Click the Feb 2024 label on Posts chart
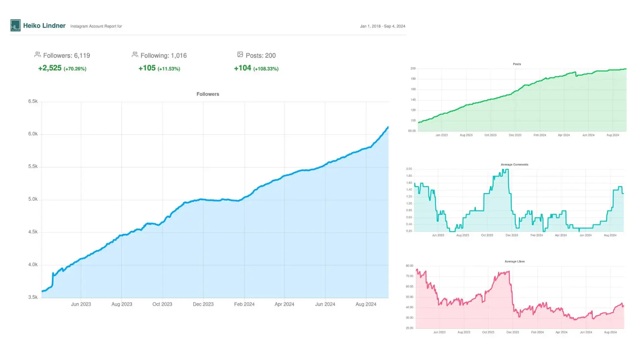Screen dimensions: 644x362 (539, 135)
